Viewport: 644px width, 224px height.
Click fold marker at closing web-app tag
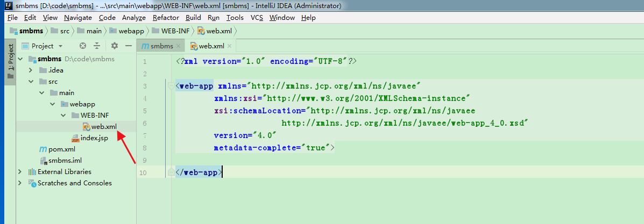(171, 172)
